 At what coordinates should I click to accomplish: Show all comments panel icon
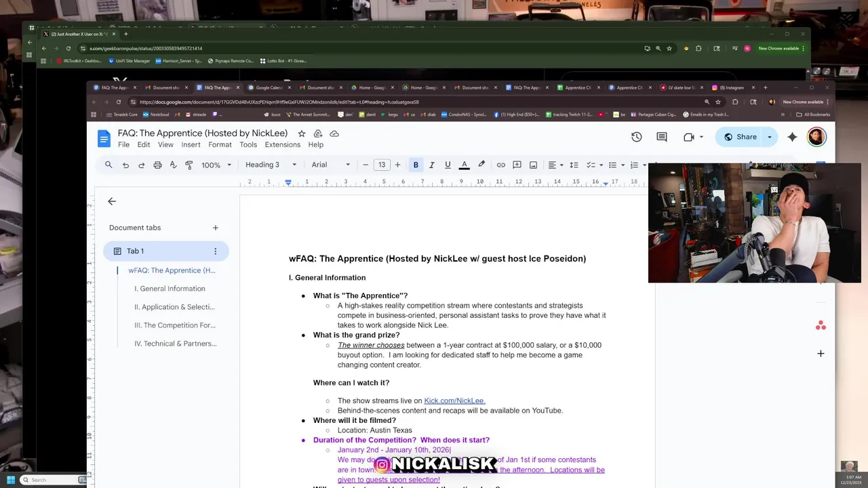[x=662, y=137]
